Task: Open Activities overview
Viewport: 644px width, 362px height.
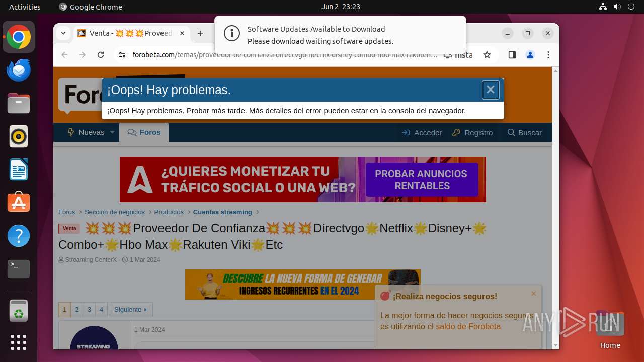Action: click(25, 7)
